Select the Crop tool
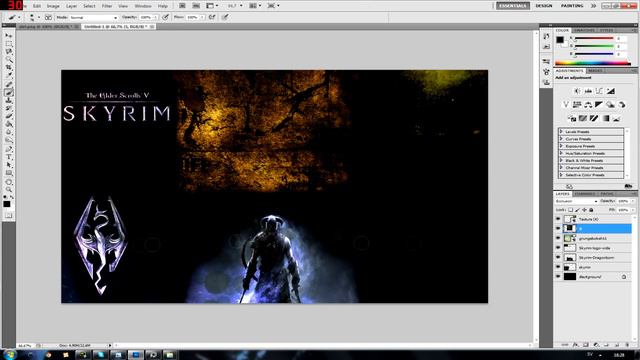The height and width of the screenshot is (360, 640). (9, 67)
